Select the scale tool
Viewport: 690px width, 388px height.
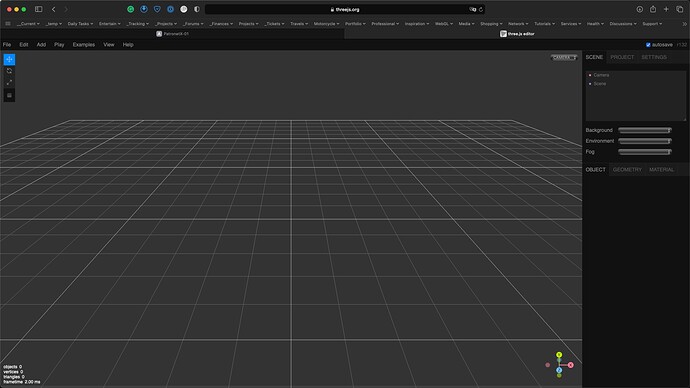(9, 82)
